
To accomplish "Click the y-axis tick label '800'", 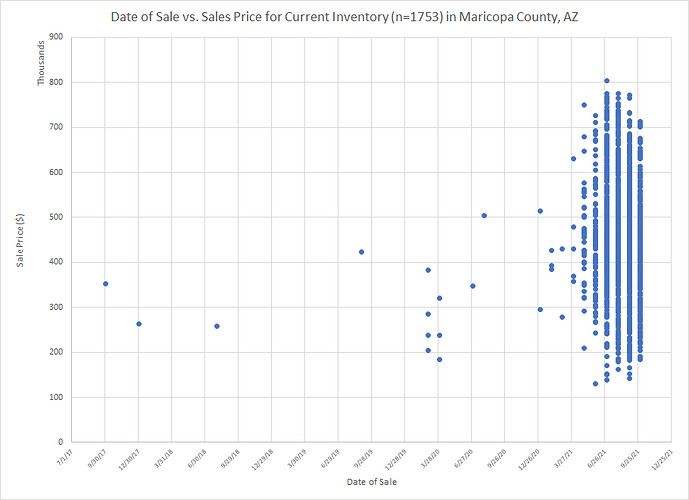I will [x=56, y=82].
